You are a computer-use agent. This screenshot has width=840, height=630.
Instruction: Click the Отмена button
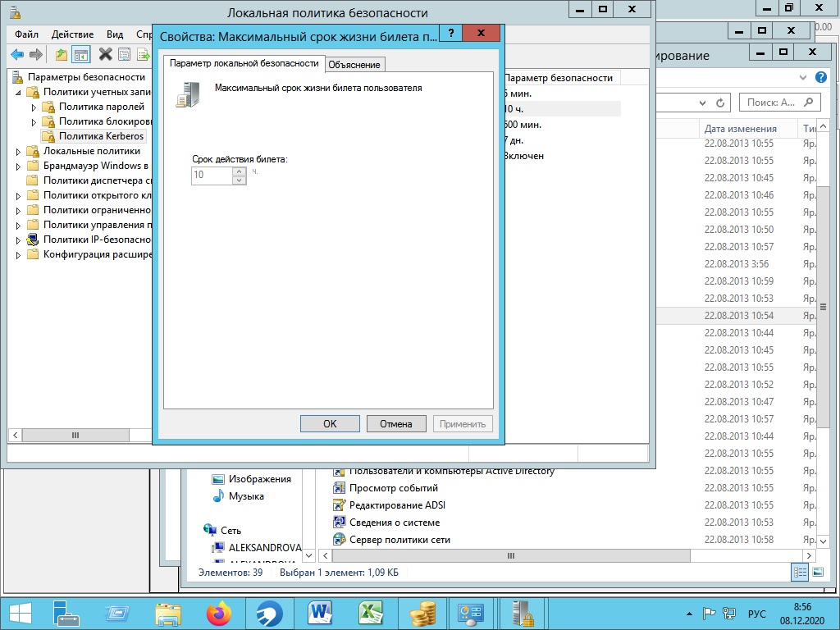(395, 424)
